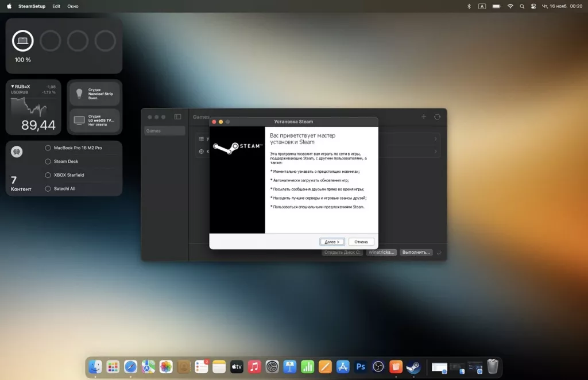Click the 100% battery ring in the widget
The image size is (588, 380).
click(x=22, y=41)
